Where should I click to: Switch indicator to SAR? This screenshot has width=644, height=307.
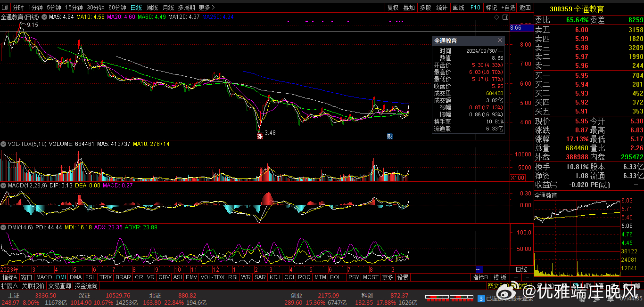coord(260,277)
